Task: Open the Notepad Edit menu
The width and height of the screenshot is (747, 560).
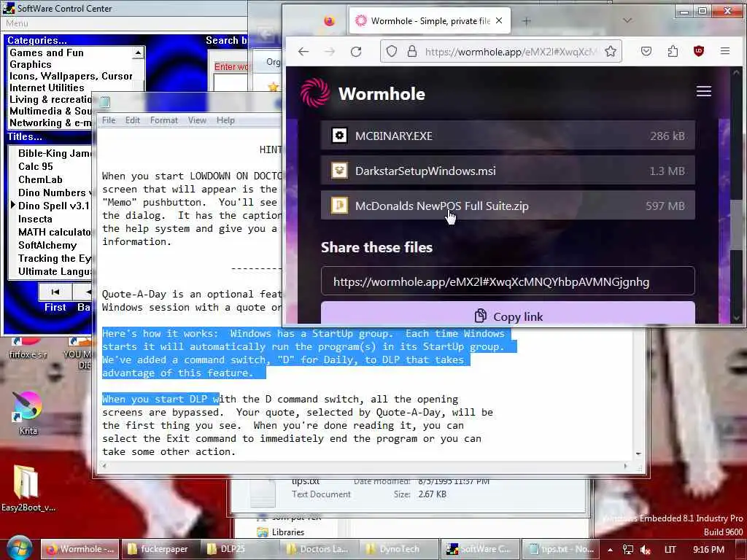Action: [133, 120]
